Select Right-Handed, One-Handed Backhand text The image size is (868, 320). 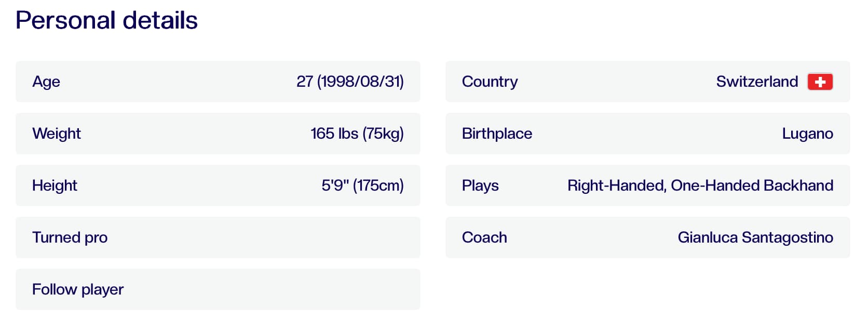pyautogui.click(x=700, y=185)
